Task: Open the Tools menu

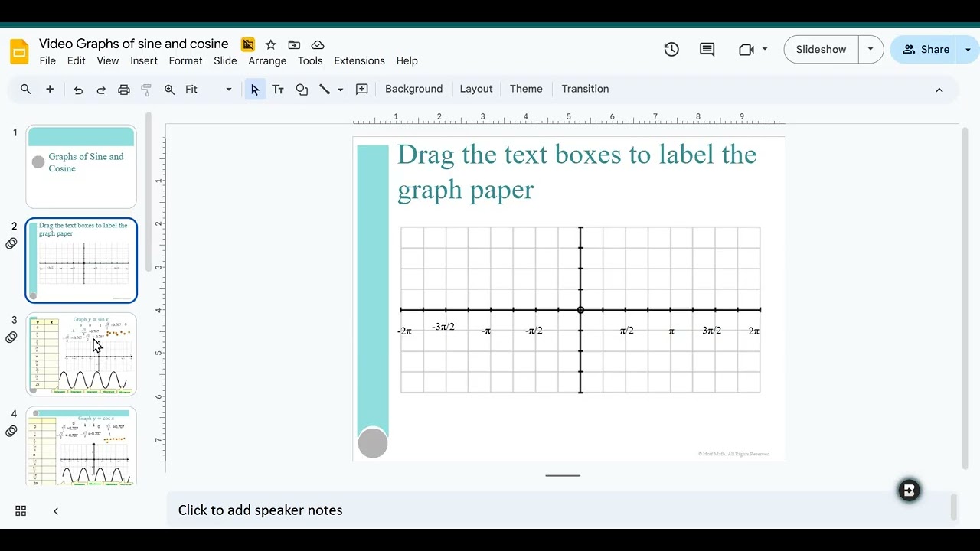Action: click(310, 61)
